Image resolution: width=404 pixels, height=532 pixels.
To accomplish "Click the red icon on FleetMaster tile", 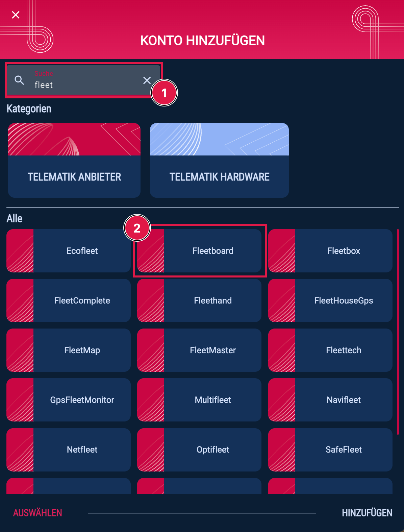I will pos(151,350).
